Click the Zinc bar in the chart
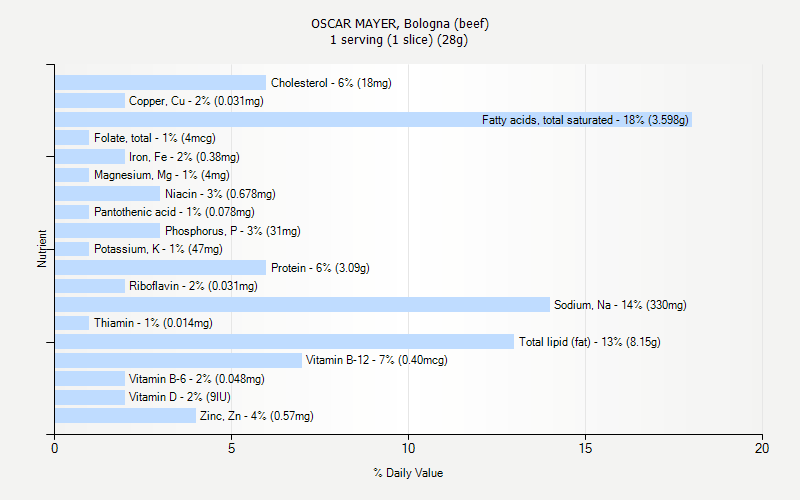The image size is (800, 500). (x=126, y=416)
